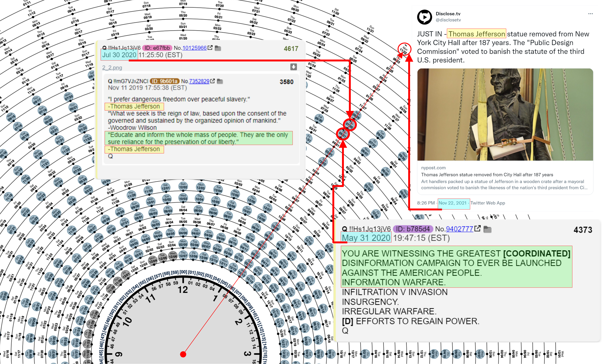Open post link No. 10125966
Viewport: 609px width, 364px height.
click(194, 48)
